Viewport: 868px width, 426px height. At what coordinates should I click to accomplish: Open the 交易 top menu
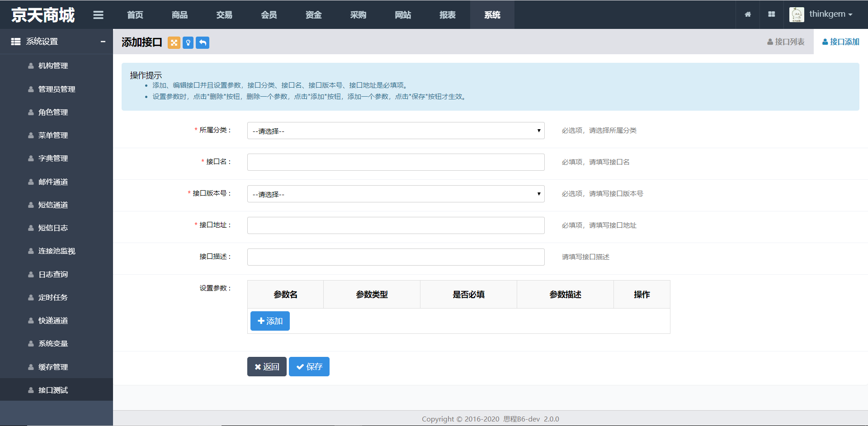point(224,15)
